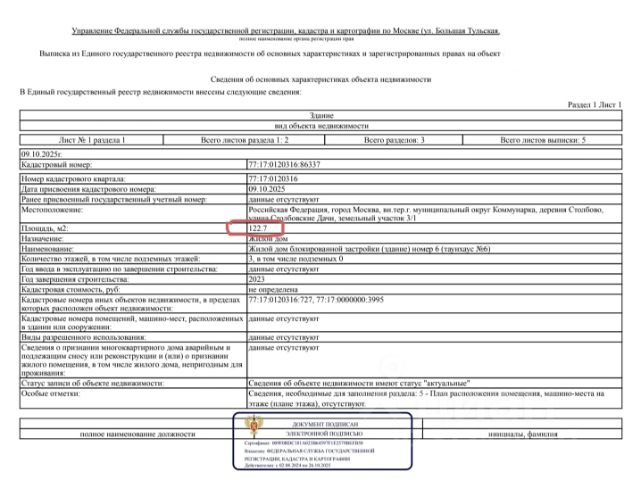Click the value '77:17:0120316:727, 77:17:0000000:3995'
The width and height of the screenshot is (640, 480).
click(x=316, y=300)
